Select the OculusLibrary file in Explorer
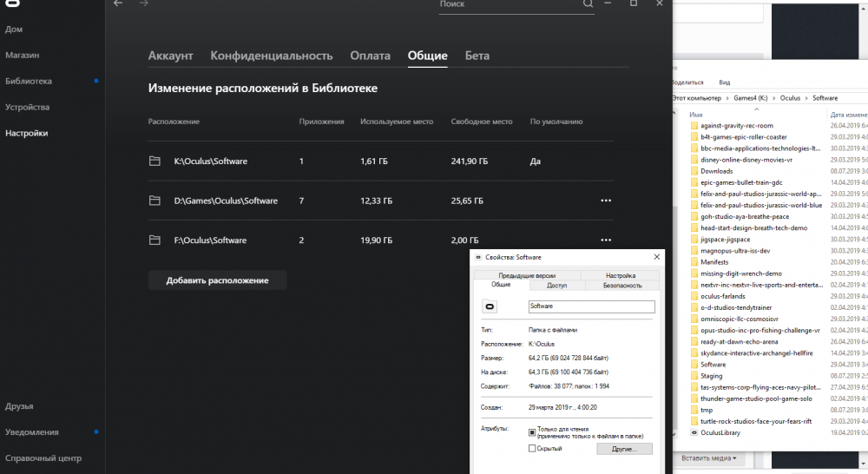Image resolution: width=868 pixels, height=474 pixels. 721,431
